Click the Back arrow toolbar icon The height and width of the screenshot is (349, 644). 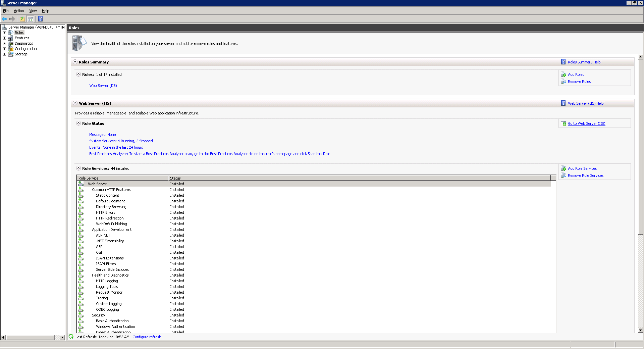[4, 19]
